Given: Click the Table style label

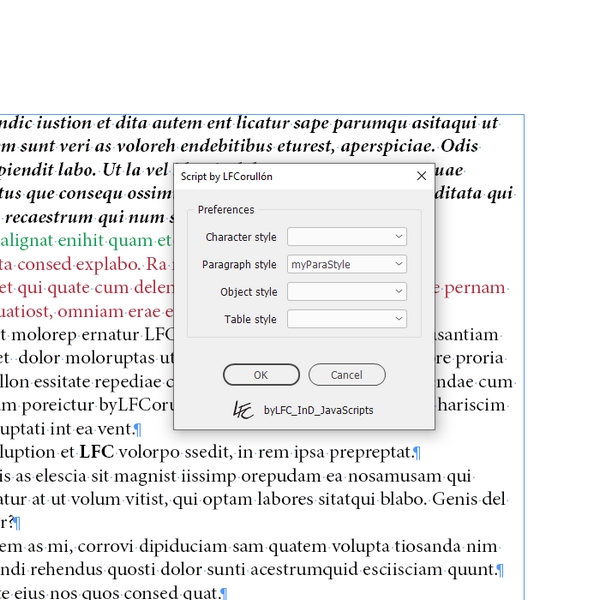Looking at the screenshot, I should click(x=250, y=319).
